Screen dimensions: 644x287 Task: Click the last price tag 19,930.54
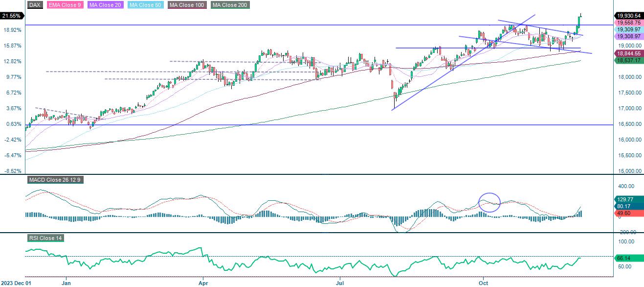point(628,16)
